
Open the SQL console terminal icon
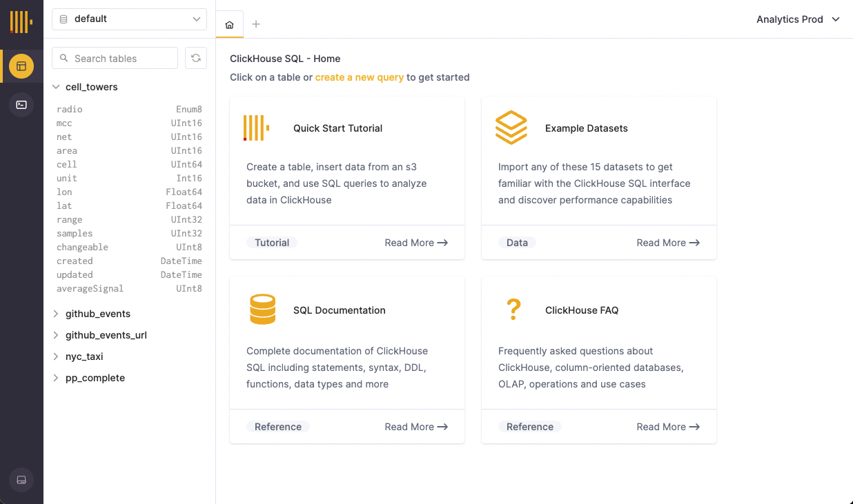[x=21, y=105]
